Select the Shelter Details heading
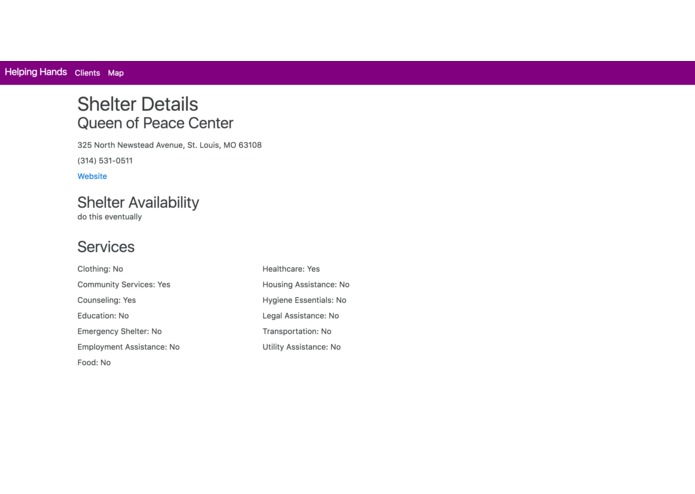Viewport: 695px width, 494px height. [x=138, y=105]
